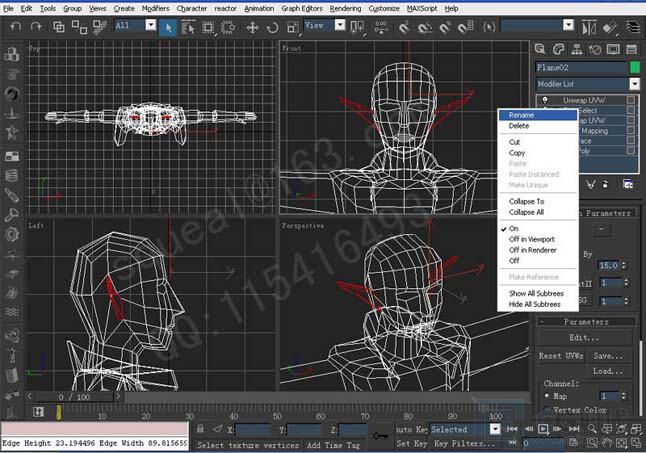
Task: Open the Align tool
Action: [610, 28]
